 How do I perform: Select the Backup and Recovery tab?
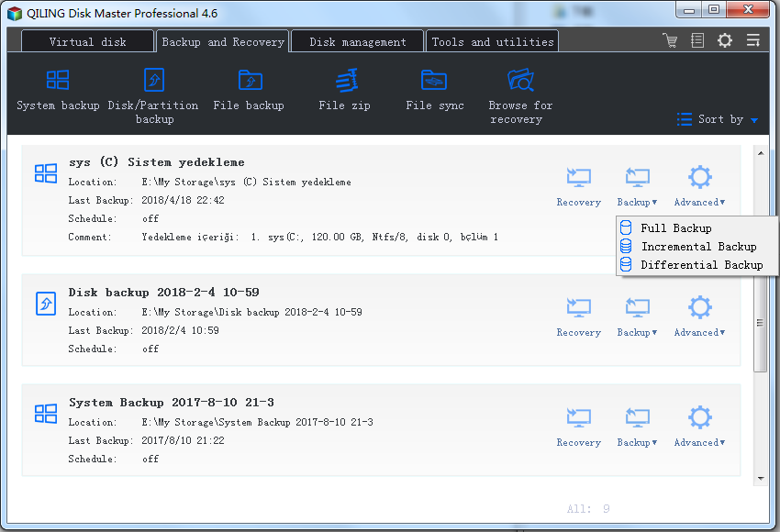[x=223, y=42]
